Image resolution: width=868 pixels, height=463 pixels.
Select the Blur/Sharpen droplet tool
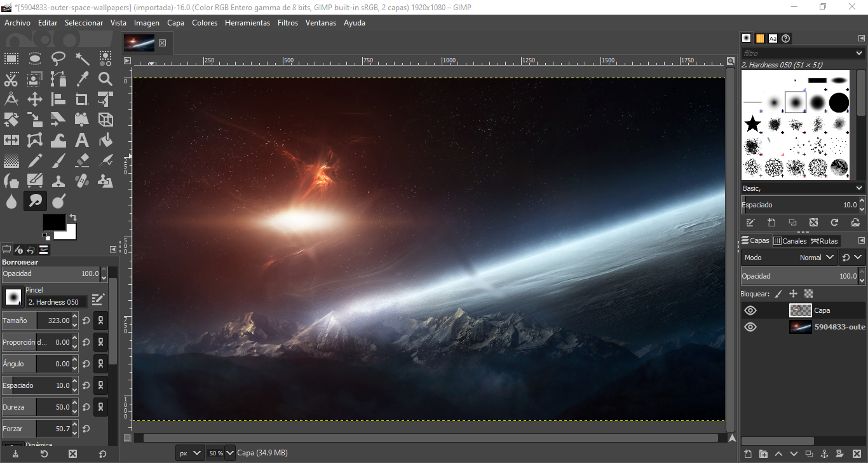11,201
